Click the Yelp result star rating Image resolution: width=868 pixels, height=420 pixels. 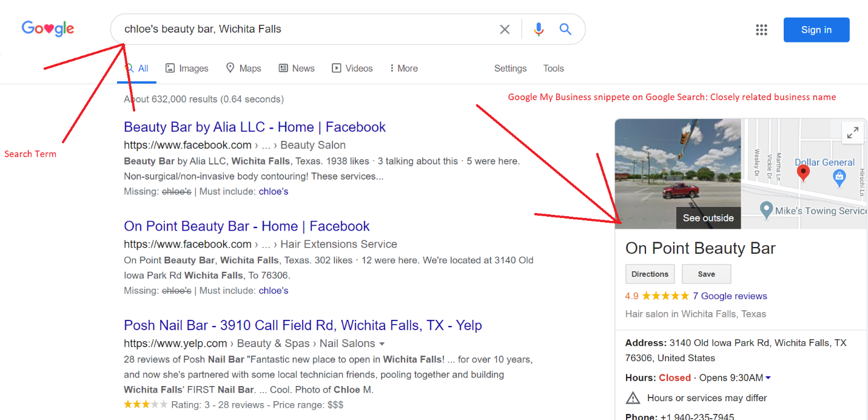(146, 404)
